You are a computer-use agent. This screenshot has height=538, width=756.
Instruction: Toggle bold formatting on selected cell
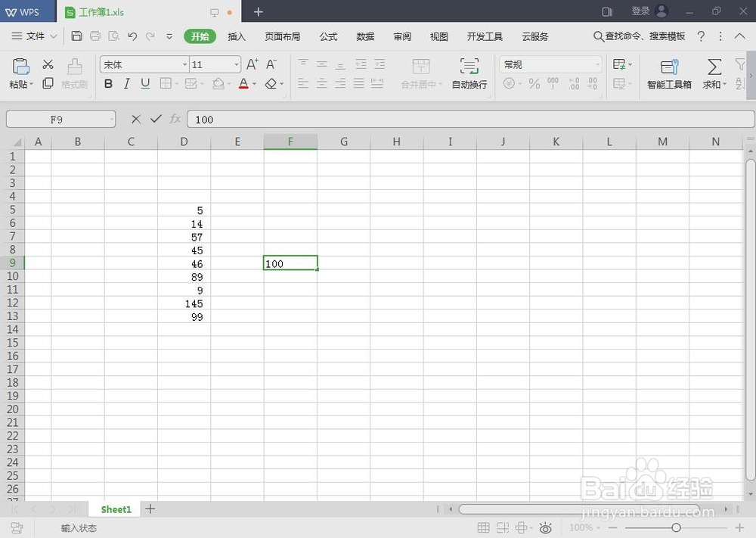pos(108,84)
